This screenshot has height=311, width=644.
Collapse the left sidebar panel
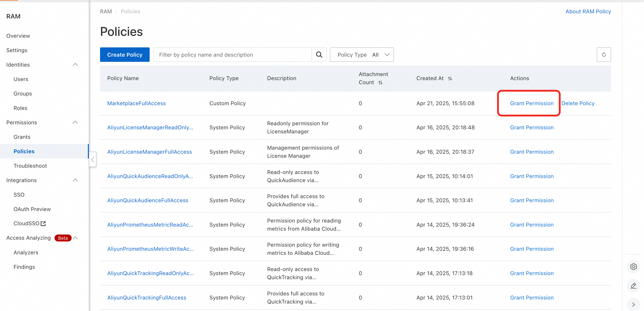[93, 159]
